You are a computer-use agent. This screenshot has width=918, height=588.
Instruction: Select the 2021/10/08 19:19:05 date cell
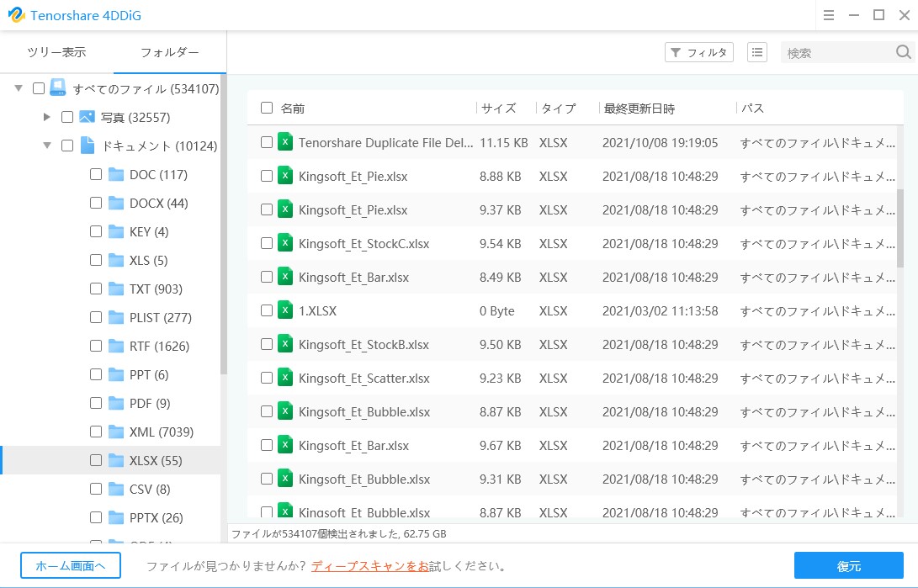click(x=660, y=142)
